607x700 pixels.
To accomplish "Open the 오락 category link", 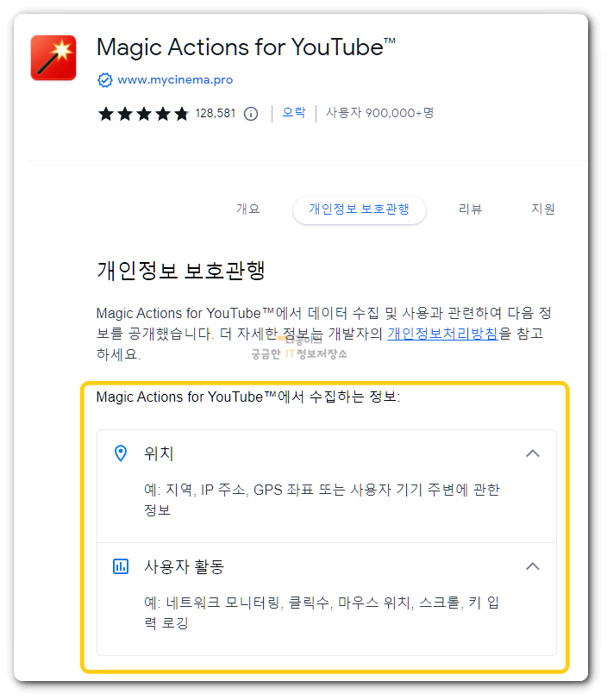I will (x=294, y=112).
